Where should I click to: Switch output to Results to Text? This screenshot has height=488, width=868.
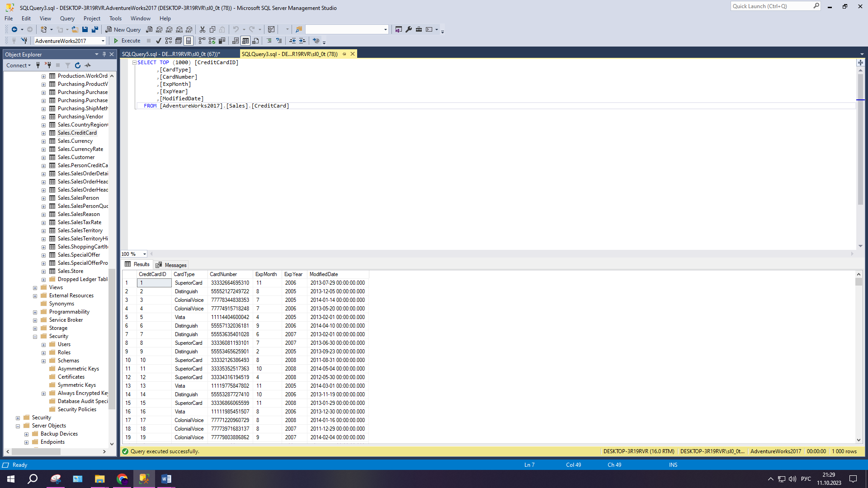point(236,41)
